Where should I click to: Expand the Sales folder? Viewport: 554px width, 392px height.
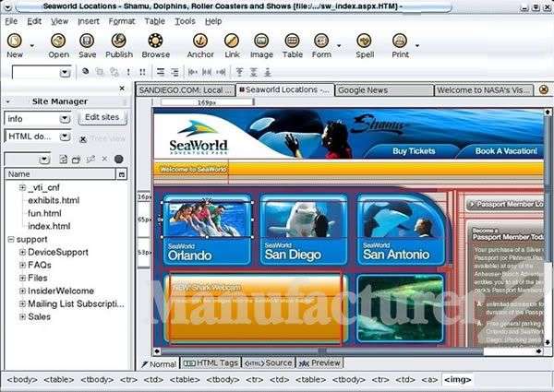pos(22,316)
